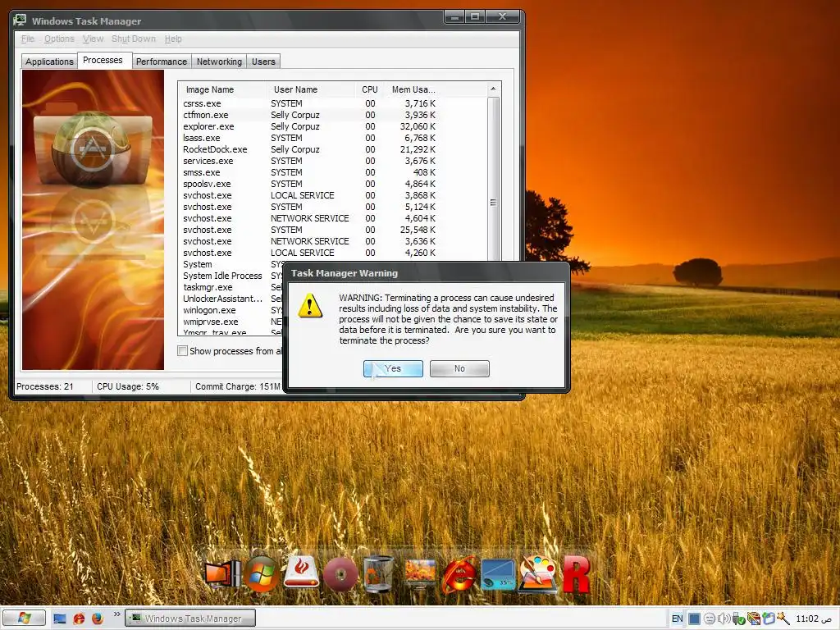Select the Processes tab
The height and width of the screenshot is (630, 840).
(103, 60)
